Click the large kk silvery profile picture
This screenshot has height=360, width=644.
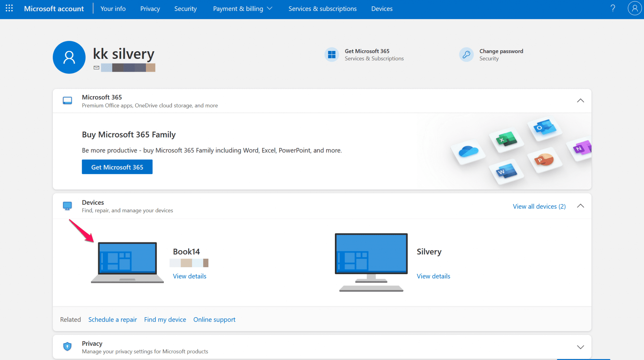(69, 57)
